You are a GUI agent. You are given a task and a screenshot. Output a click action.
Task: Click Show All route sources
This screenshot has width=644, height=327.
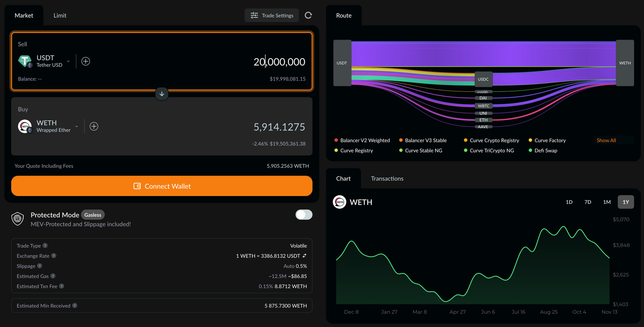[x=606, y=140]
